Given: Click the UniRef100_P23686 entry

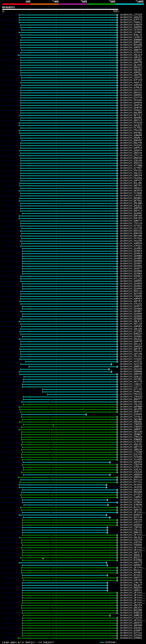Looking at the screenshot, I should coord(131,193).
